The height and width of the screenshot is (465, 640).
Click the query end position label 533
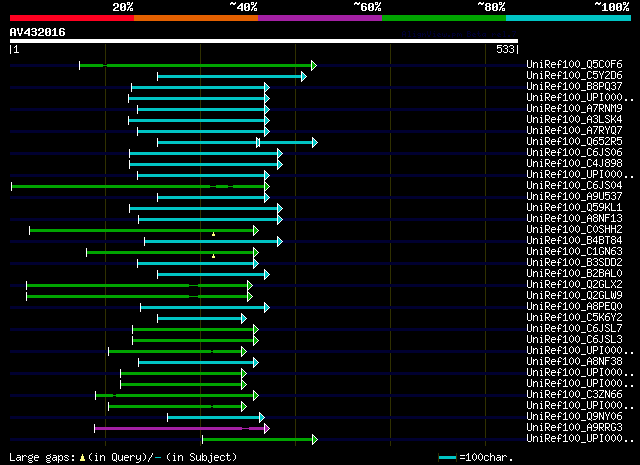505,49
